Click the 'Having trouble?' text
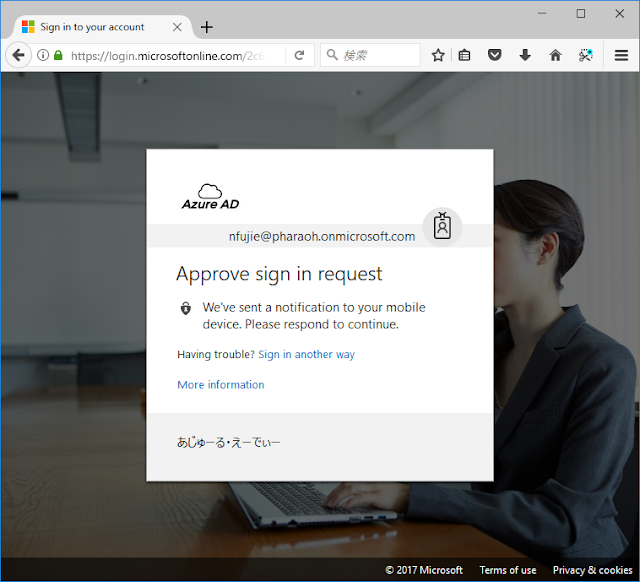The width and height of the screenshot is (640, 582). point(216,354)
